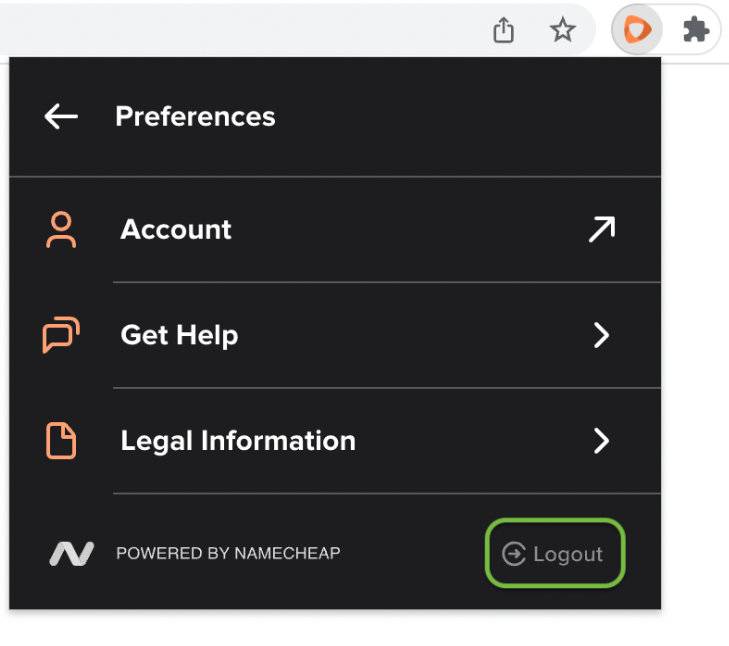The width and height of the screenshot is (729, 646).
Task: Select the Account menu entry
Action: (x=335, y=230)
